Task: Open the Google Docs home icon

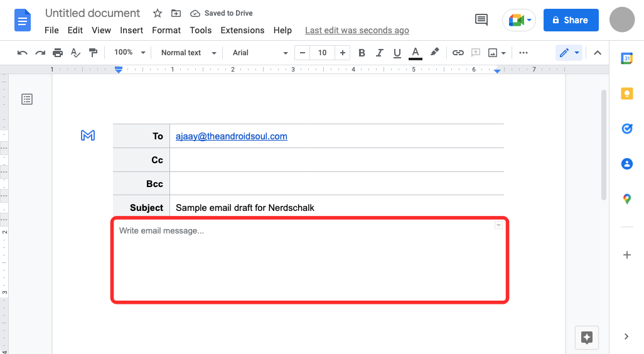Action: coord(23,20)
